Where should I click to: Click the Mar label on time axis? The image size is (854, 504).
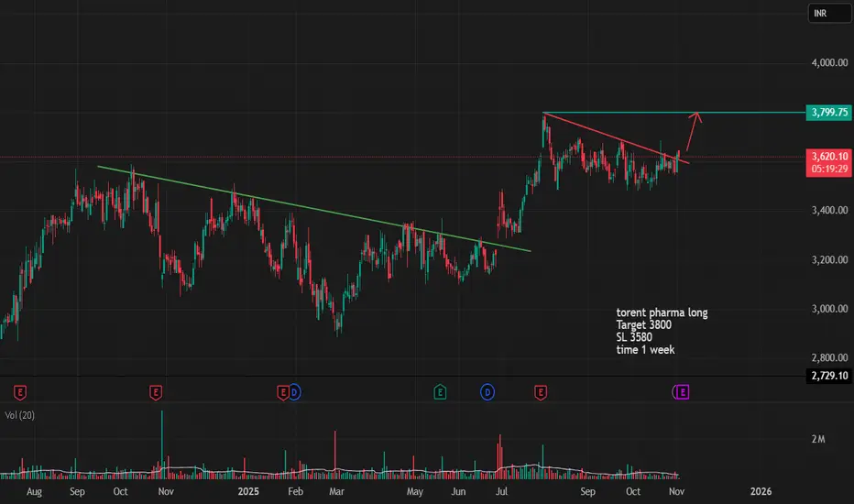point(336,491)
